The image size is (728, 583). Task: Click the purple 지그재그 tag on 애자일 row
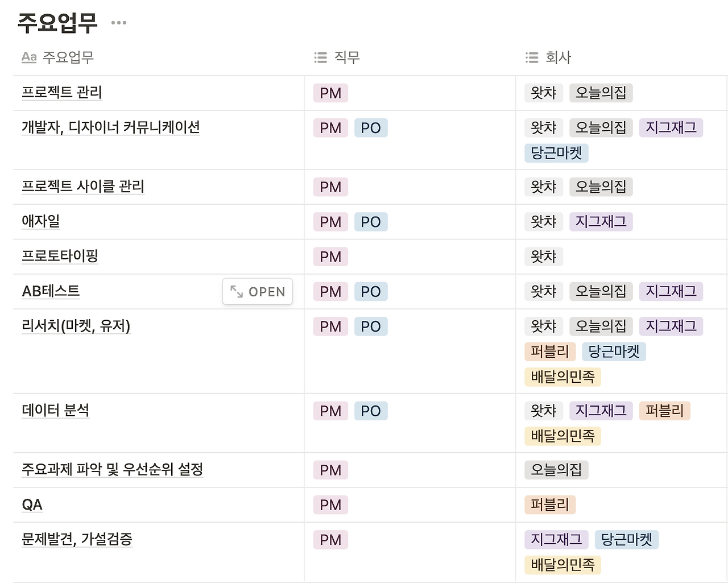(601, 222)
